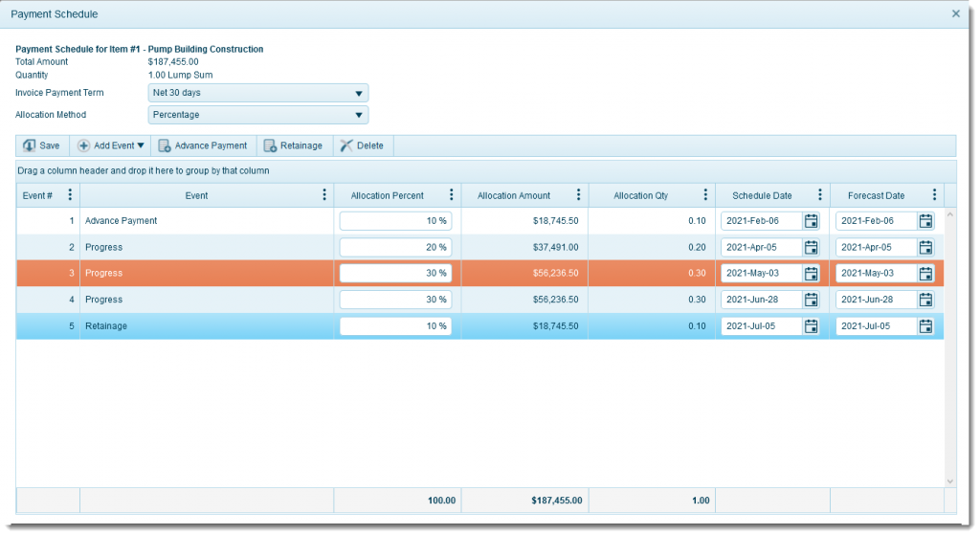Edit Schedule Date 2021-Jun-28 field
This screenshot has width=980, height=536.
point(761,300)
